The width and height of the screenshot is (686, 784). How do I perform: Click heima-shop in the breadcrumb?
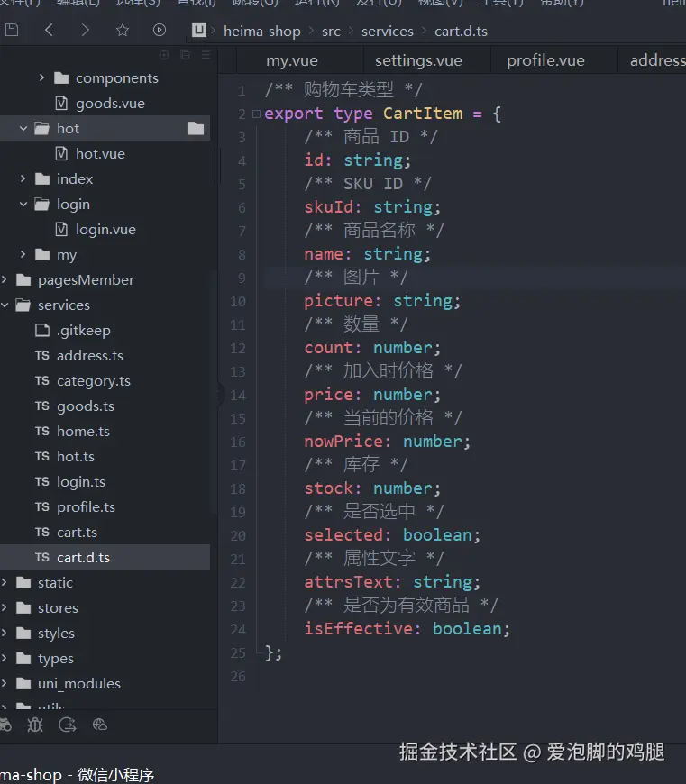262,31
